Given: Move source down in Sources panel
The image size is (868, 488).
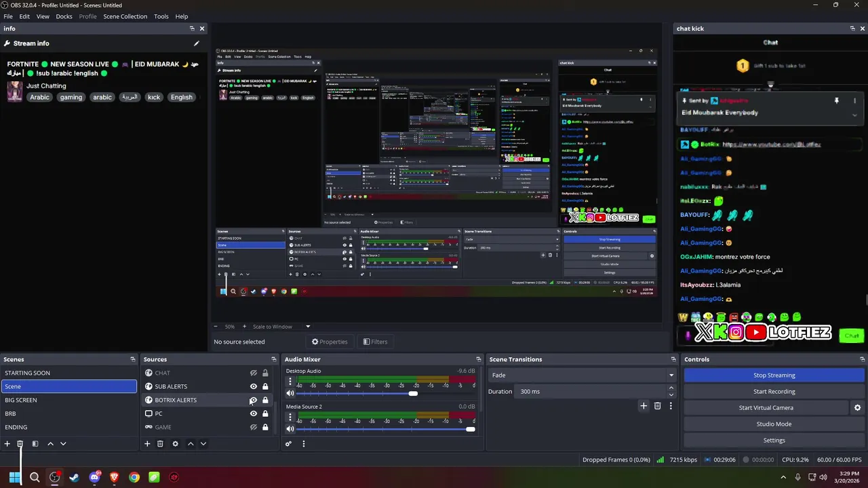Looking at the screenshot, I should (x=203, y=444).
